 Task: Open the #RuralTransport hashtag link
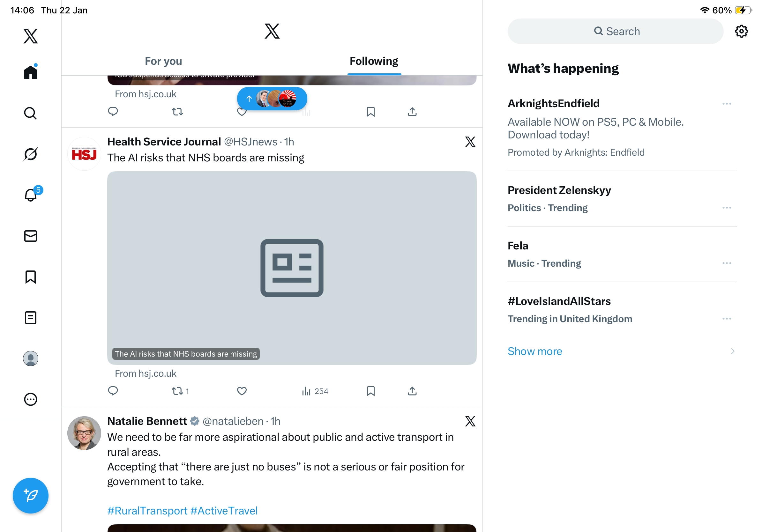tap(147, 510)
